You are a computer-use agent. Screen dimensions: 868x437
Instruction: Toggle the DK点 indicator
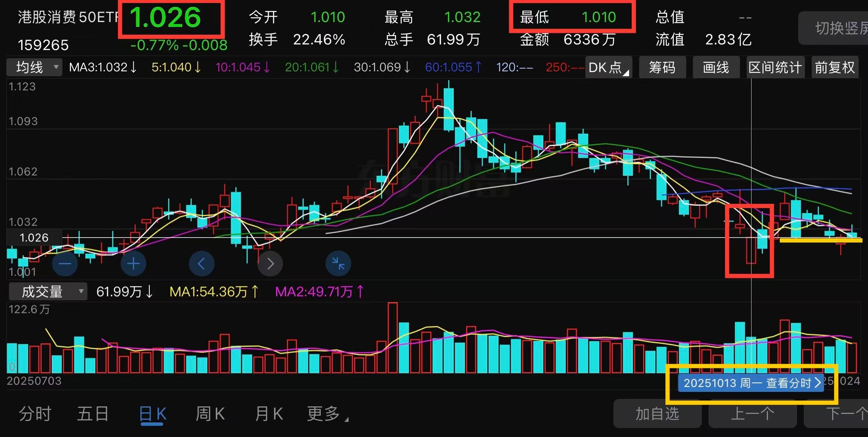point(608,68)
